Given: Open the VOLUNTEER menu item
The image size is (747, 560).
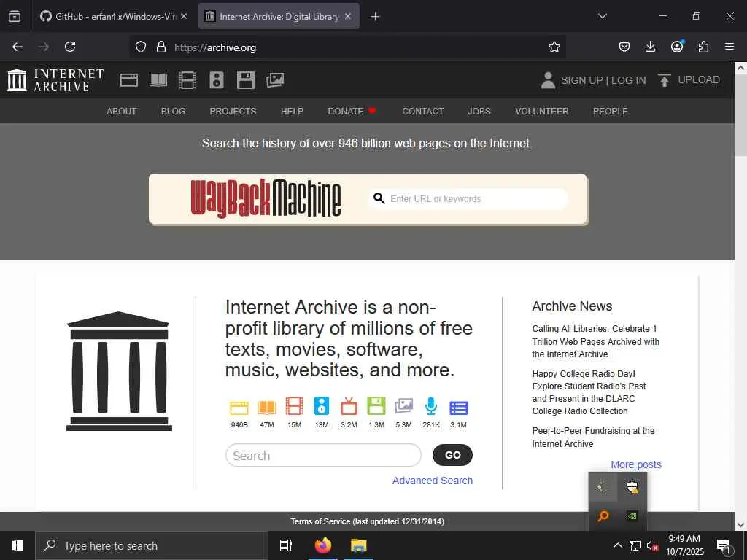Looking at the screenshot, I should [542, 111].
